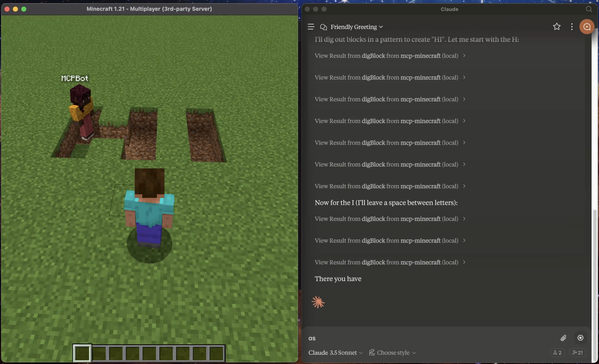This screenshot has width=599, height=364.
Task: Click the message input field containing 'as'
Action: click(x=413, y=338)
